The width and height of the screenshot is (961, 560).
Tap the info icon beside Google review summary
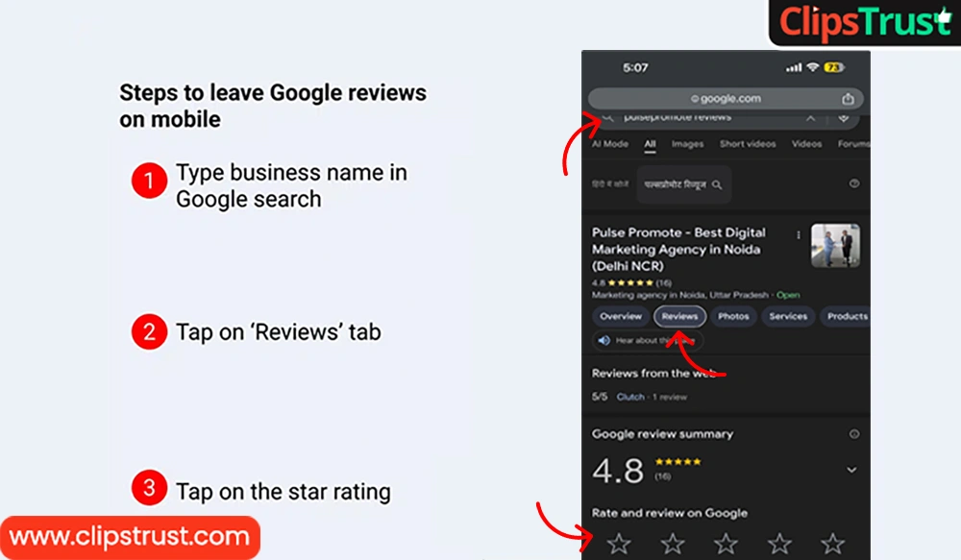point(855,434)
